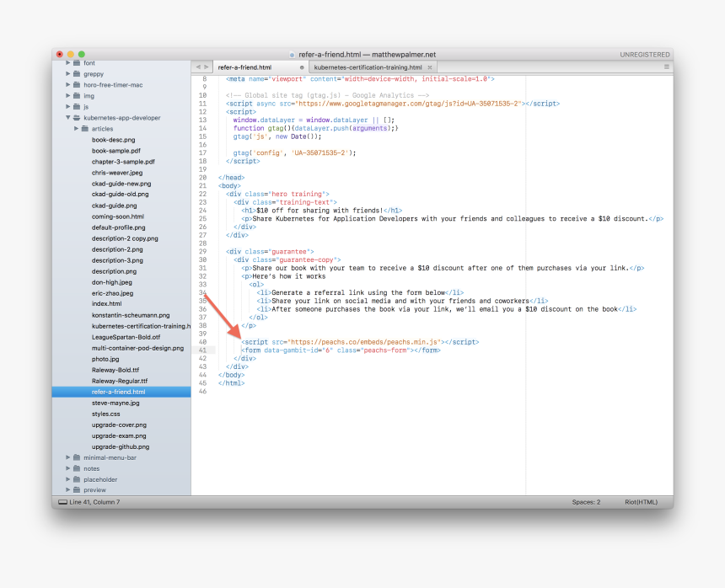Expand the preview folder

[68, 490]
